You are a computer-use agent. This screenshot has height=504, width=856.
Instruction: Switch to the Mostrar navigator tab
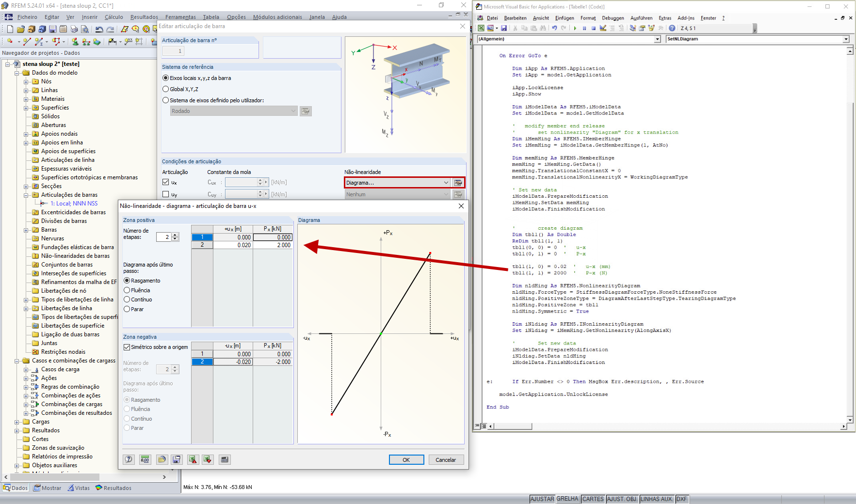(48, 488)
